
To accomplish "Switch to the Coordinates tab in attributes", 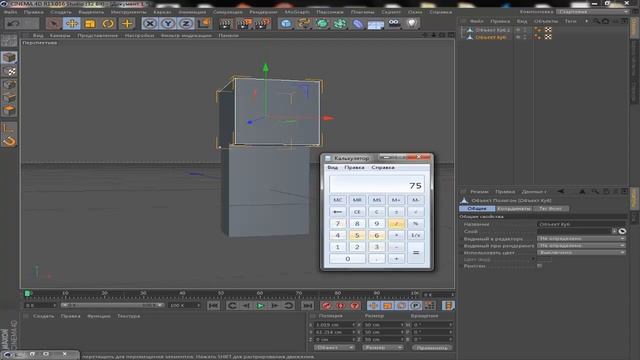I will (514, 209).
